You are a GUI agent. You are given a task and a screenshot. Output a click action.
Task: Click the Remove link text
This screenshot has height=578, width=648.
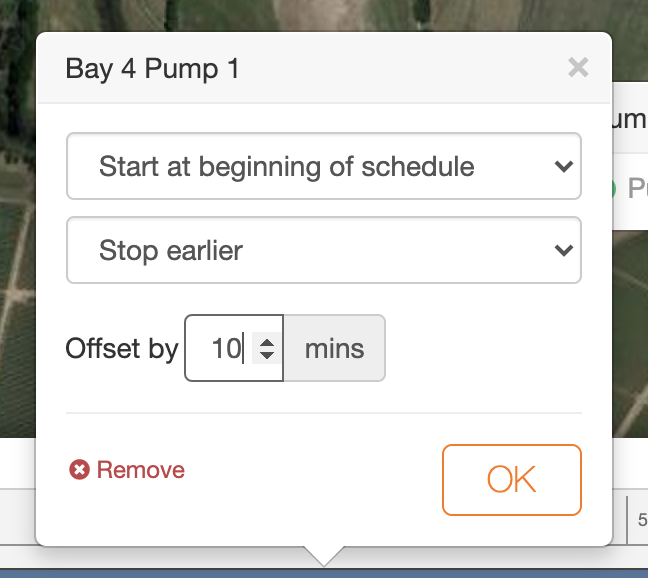point(140,470)
